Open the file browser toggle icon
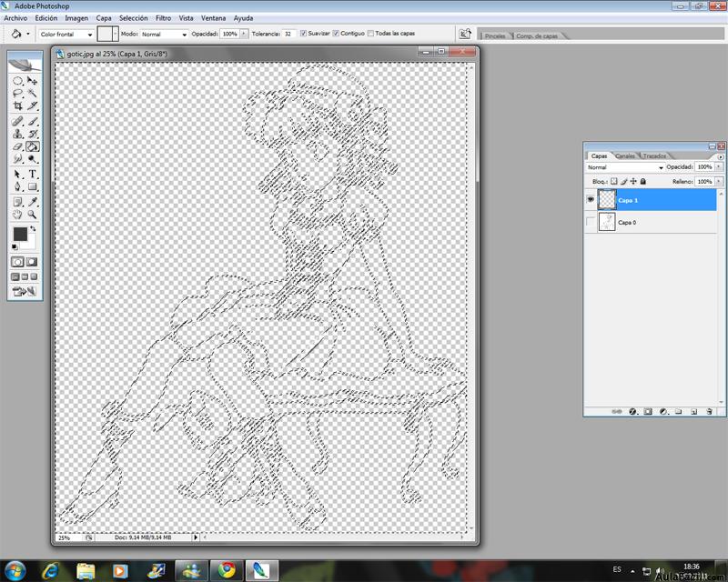This screenshot has height=582, width=728. coord(465,34)
